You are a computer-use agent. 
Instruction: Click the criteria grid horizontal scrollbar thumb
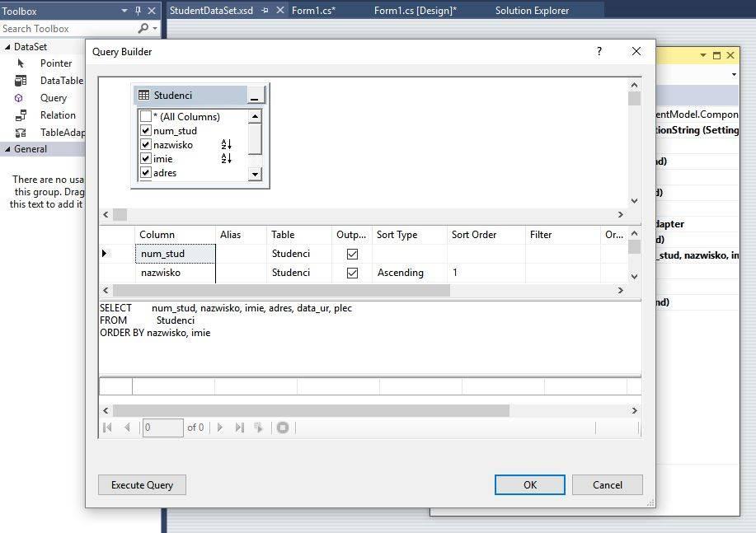click(282, 291)
